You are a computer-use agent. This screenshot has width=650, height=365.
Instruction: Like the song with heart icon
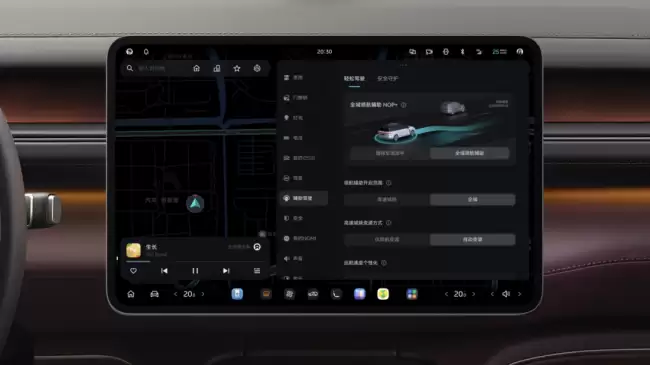[133, 271]
